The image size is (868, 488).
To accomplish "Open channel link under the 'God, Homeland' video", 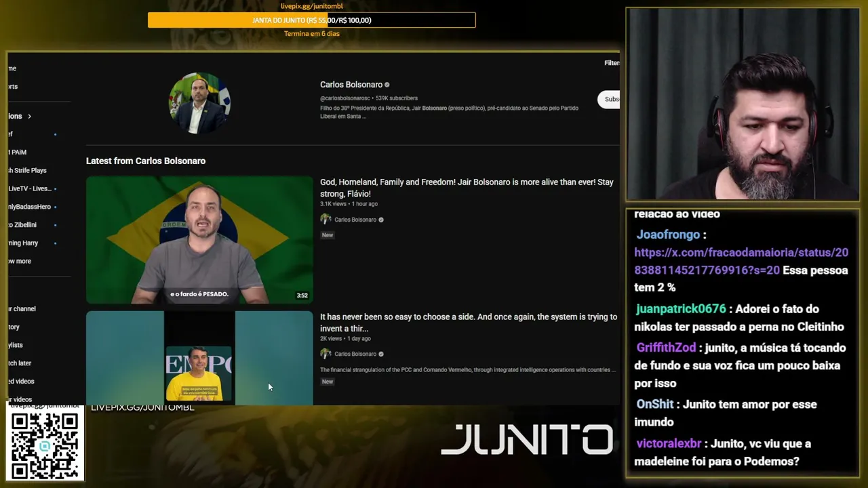I will [x=355, y=220].
